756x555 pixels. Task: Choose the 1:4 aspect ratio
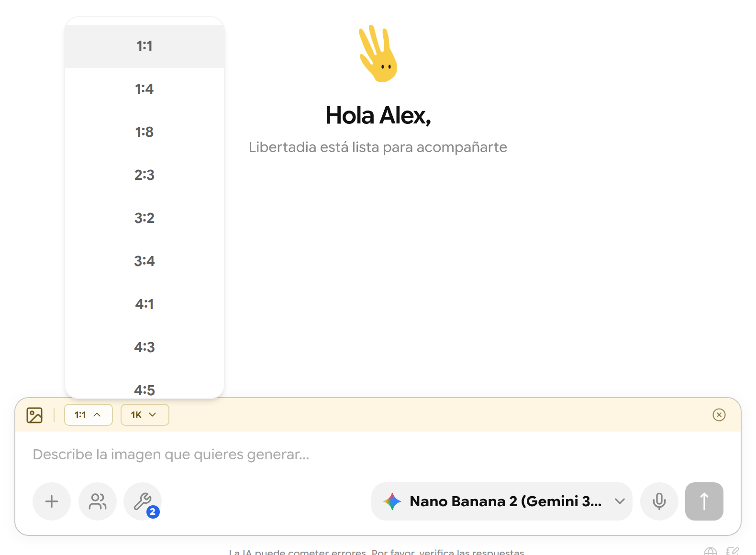(x=144, y=89)
